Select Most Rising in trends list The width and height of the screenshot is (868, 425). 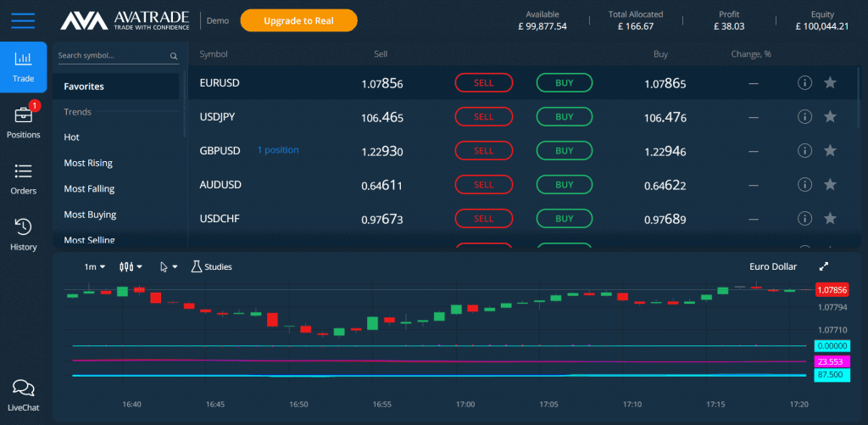[x=88, y=163]
